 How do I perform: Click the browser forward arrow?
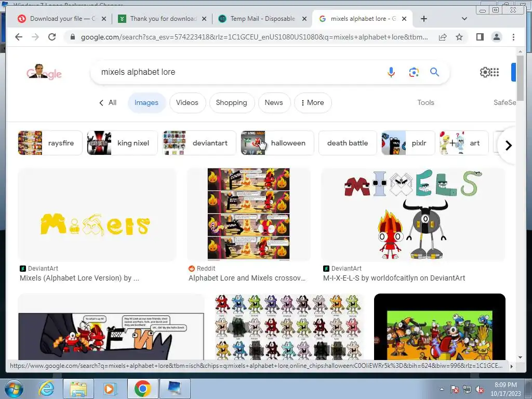coord(35,37)
